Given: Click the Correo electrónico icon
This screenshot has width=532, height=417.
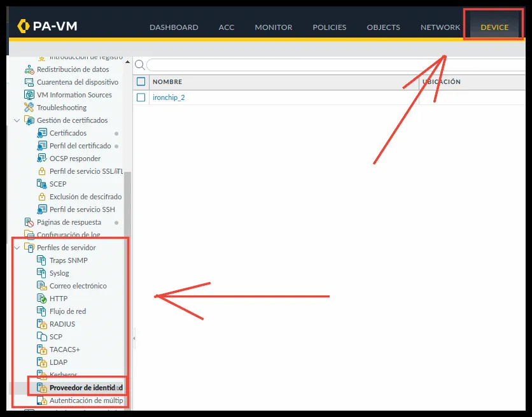Looking at the screenshot, I should point(41,286).
